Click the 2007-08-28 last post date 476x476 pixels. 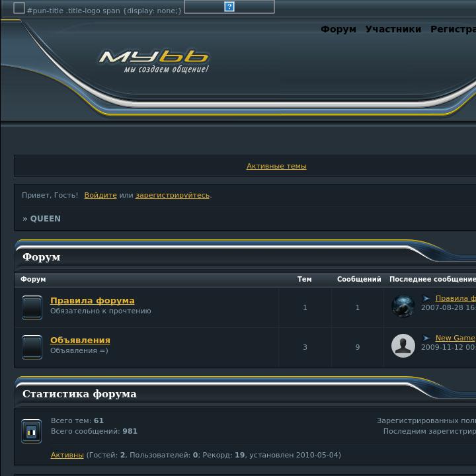click(x=448, y=307)
